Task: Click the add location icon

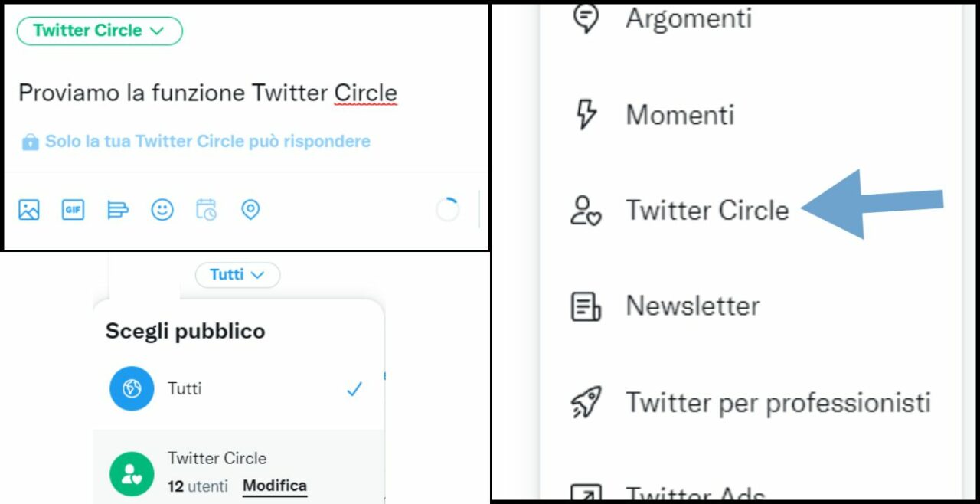Action: click(250, 209)
